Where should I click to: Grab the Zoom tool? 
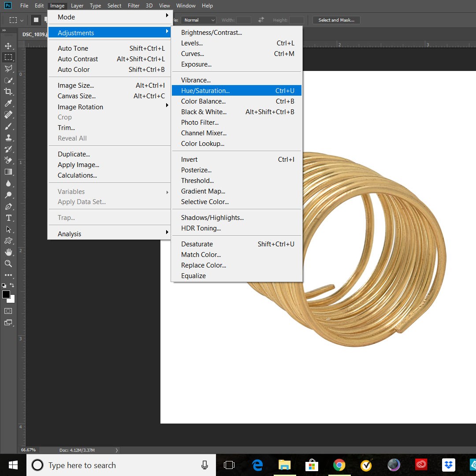pyautogui.click(x=8, y=263)
